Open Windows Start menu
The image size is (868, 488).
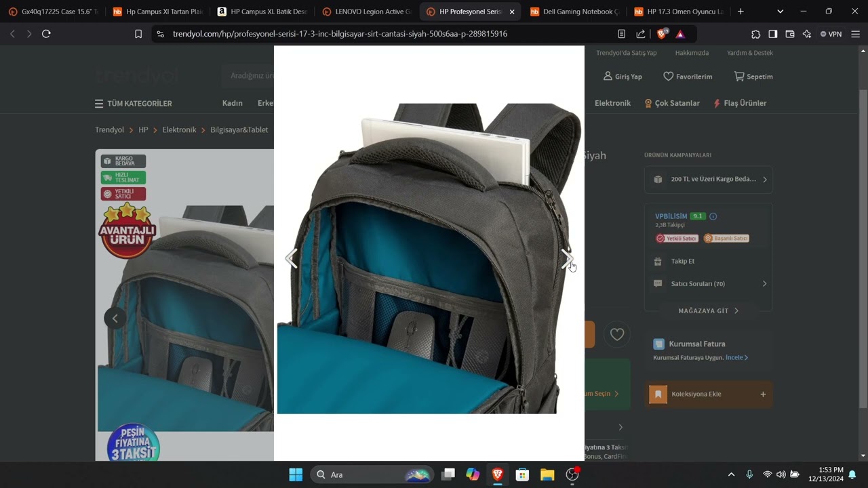[296, 474]
